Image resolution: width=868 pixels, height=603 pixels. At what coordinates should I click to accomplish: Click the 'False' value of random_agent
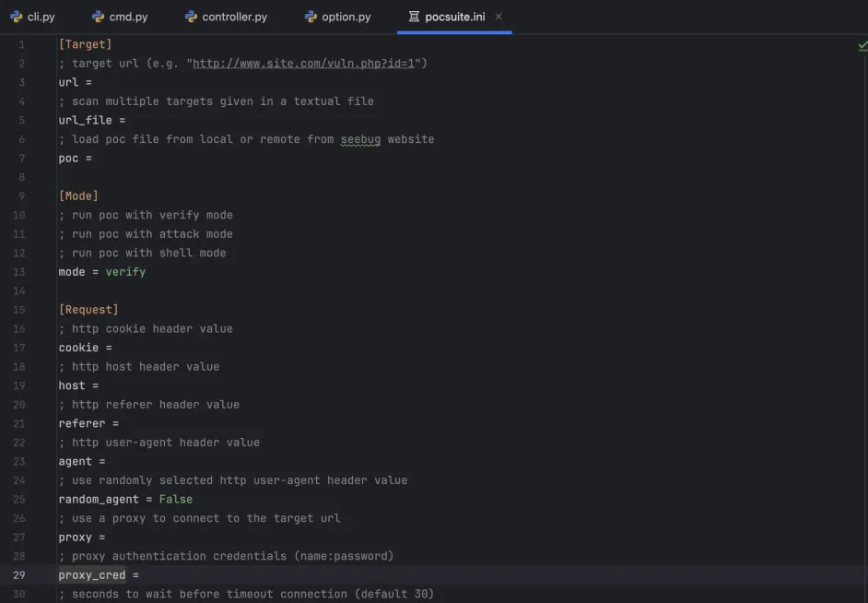pos(175,499)
